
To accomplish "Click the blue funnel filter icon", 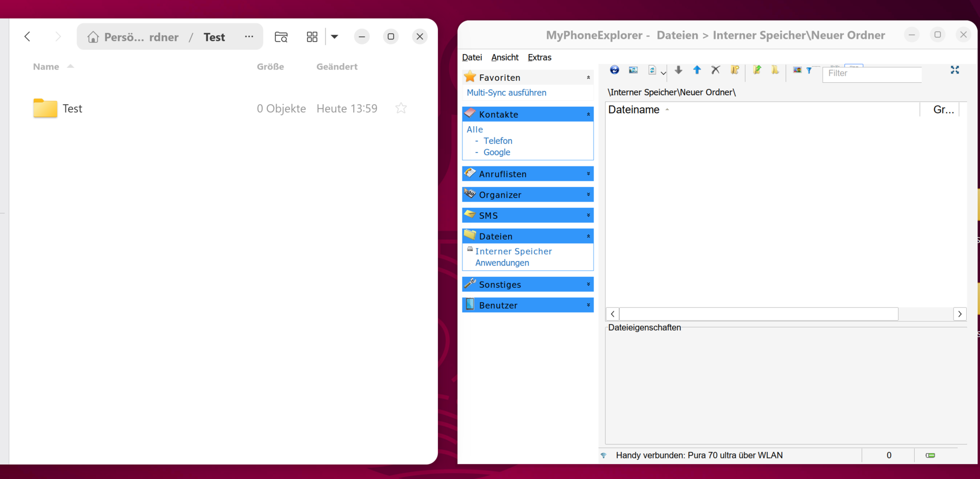I will tap(809, 70).
